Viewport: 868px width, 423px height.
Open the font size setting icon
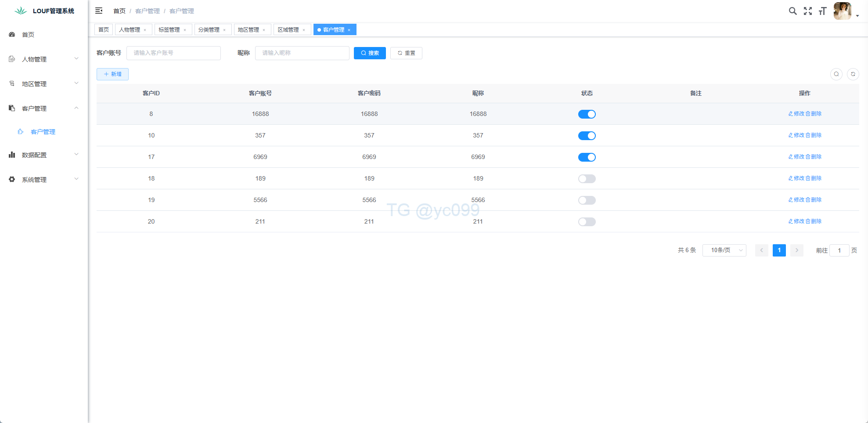click(822, 11)
